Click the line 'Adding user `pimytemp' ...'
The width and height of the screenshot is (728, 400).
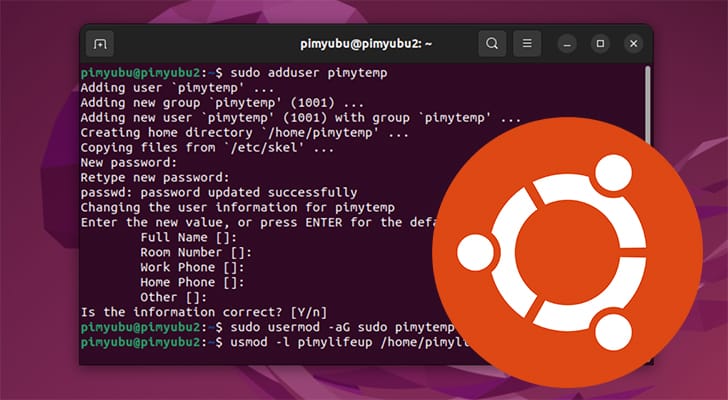tap(177, 88)
